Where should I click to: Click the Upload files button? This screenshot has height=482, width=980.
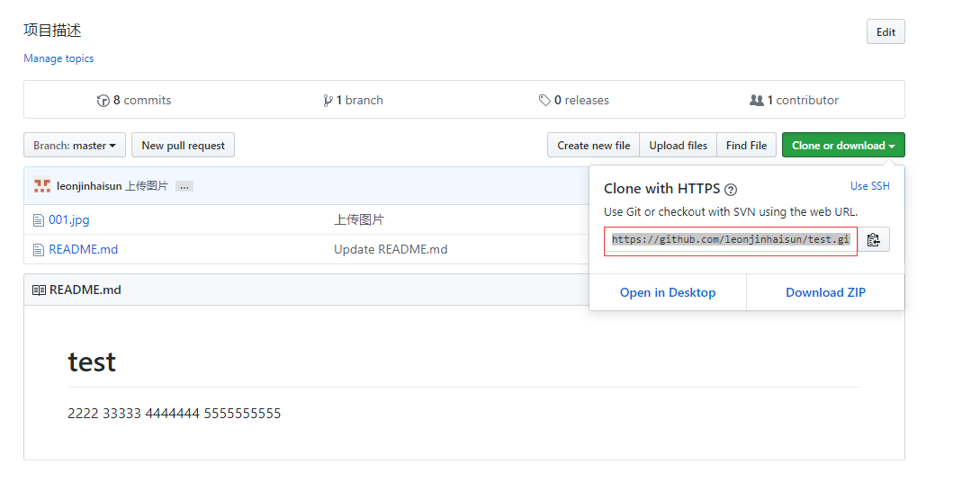679,145
